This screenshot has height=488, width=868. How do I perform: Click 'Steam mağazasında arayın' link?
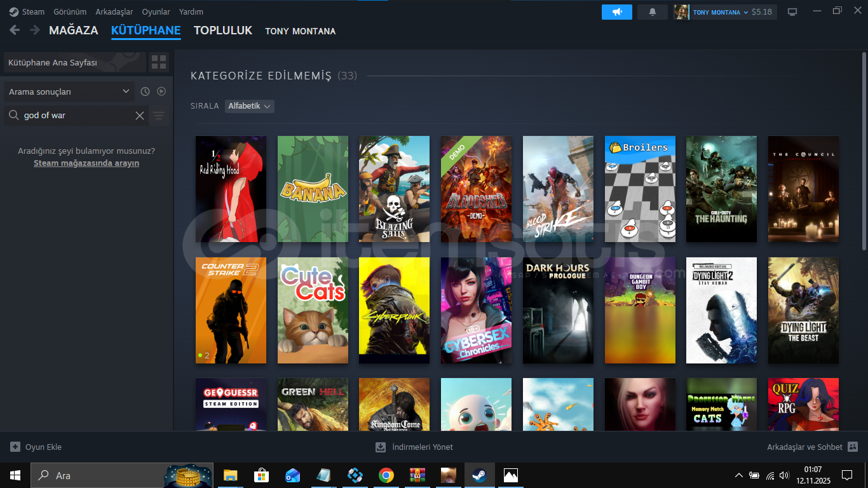pos(86,163)
